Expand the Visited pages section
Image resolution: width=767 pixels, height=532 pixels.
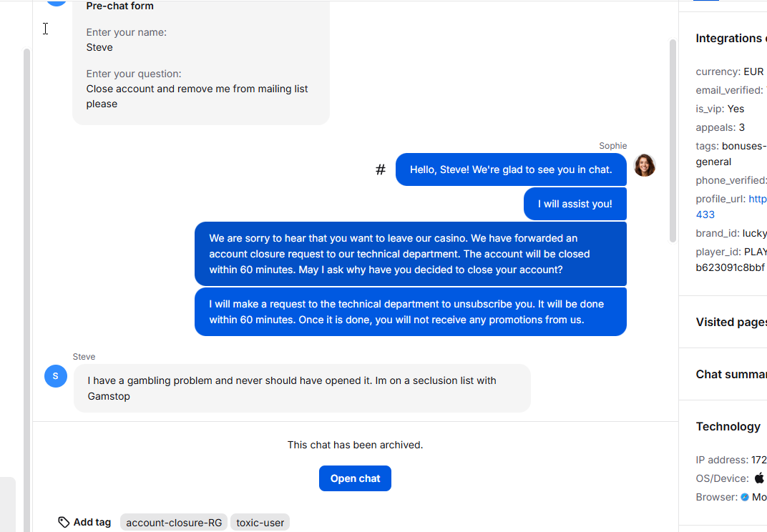click(x=731, y=322)
